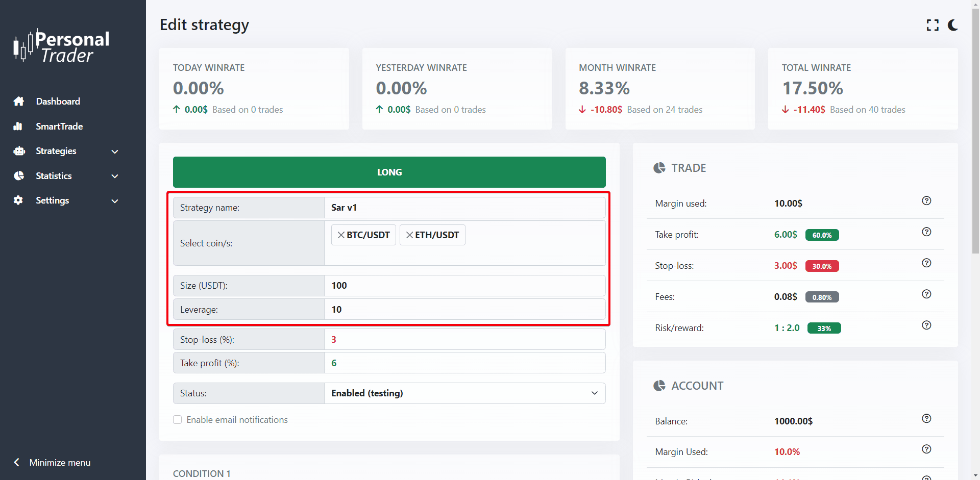This screenshot has height=480, width=980.
Task: Focus the Leverage input field
Action: [464, 310]
